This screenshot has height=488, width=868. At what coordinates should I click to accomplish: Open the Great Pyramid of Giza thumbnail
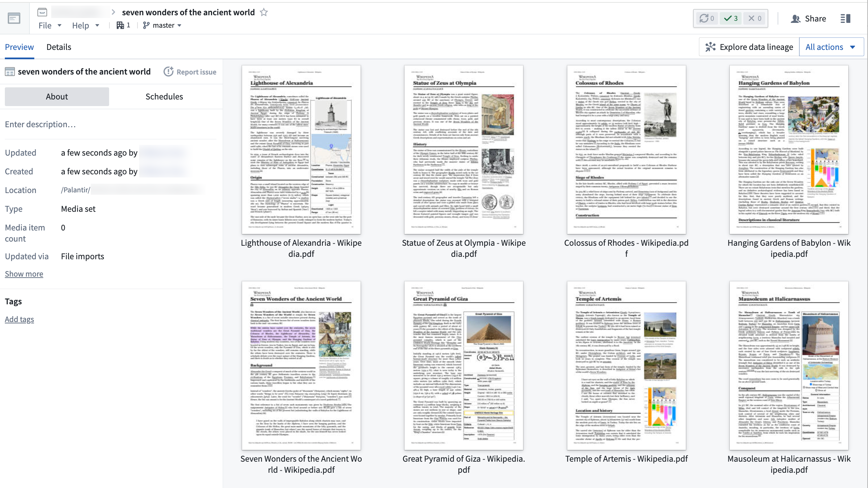(x=463, y=365)
